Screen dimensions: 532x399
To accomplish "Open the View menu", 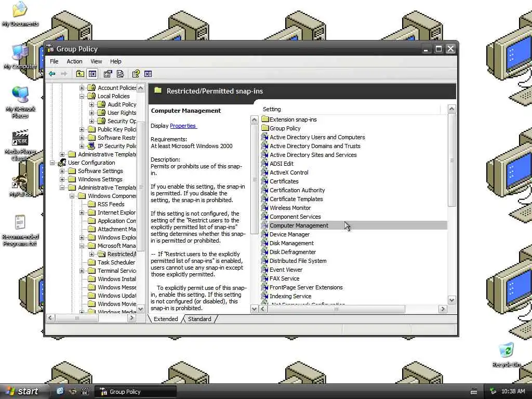I will coord(96,61).
